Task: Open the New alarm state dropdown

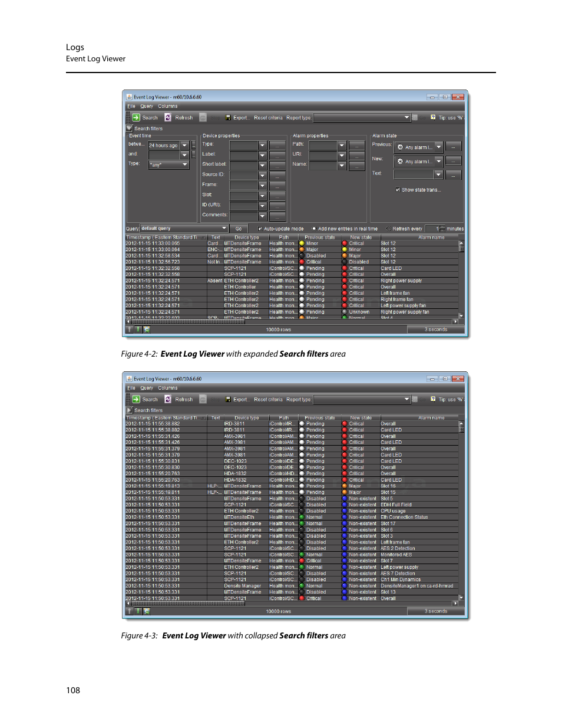Action: (x=439, y=161)
